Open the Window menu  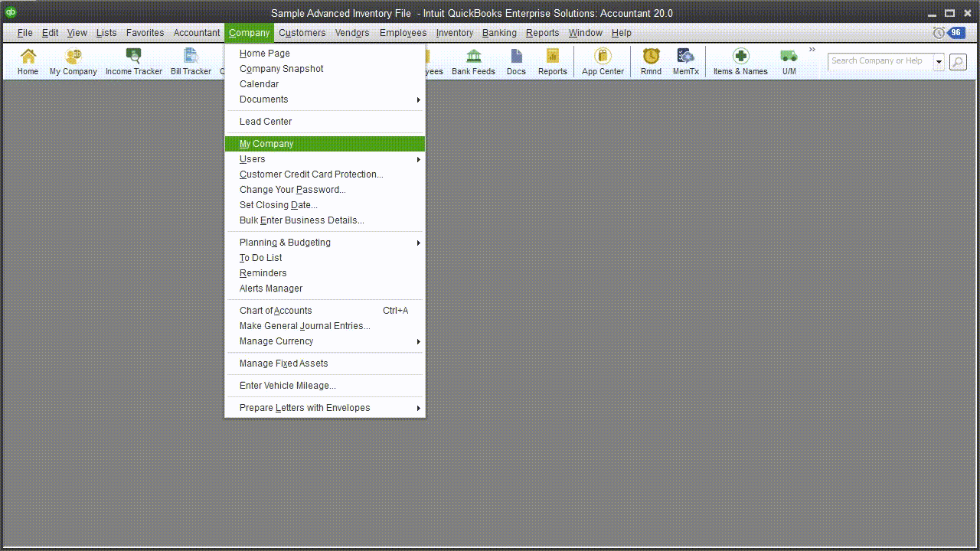click(x=585, y=33)
